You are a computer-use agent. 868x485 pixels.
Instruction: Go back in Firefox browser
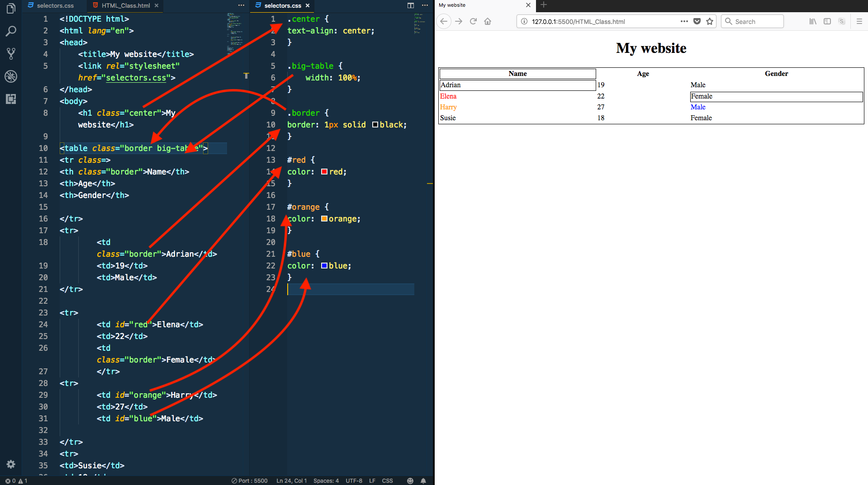click(444, 21)
